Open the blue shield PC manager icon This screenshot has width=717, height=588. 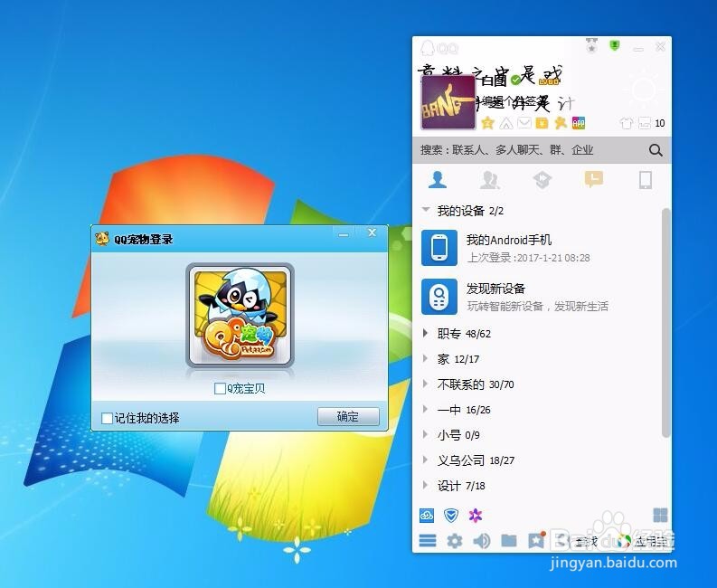pos(451,516)
